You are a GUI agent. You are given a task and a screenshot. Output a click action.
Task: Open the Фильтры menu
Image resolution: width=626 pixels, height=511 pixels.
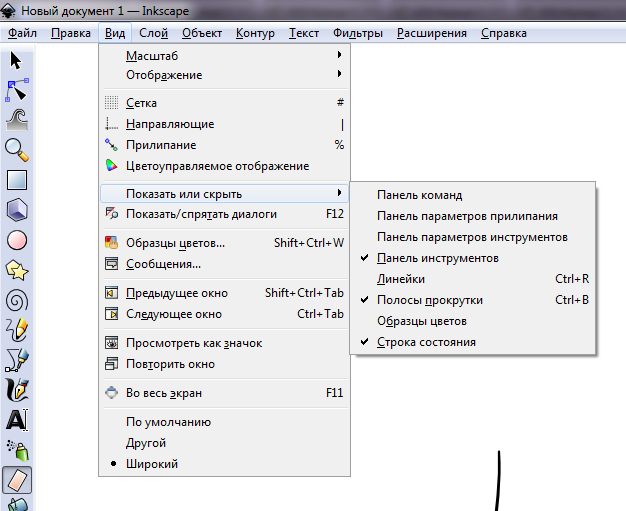[x=358, y=33]
